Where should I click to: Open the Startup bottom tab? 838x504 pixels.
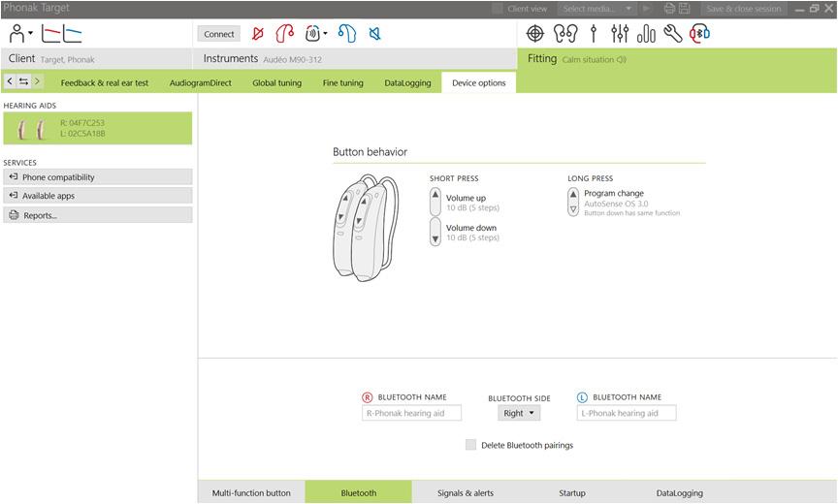pyautogui.click(x=572, y=492)
